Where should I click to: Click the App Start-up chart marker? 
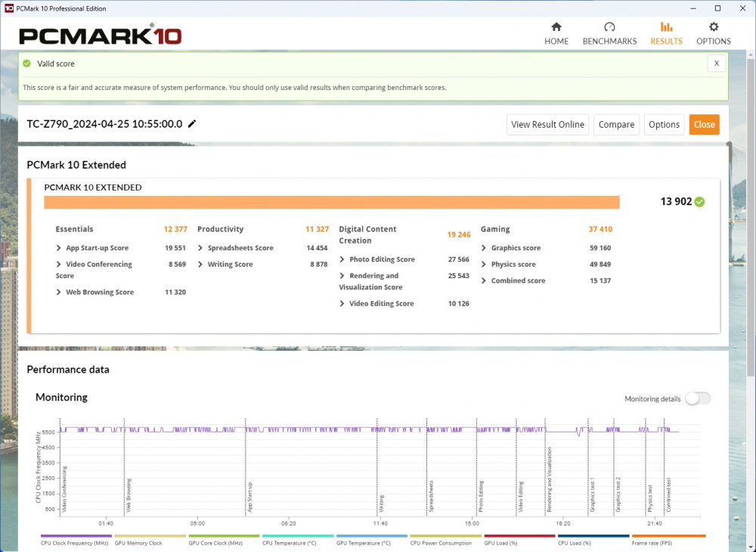(x=249, y=497)
